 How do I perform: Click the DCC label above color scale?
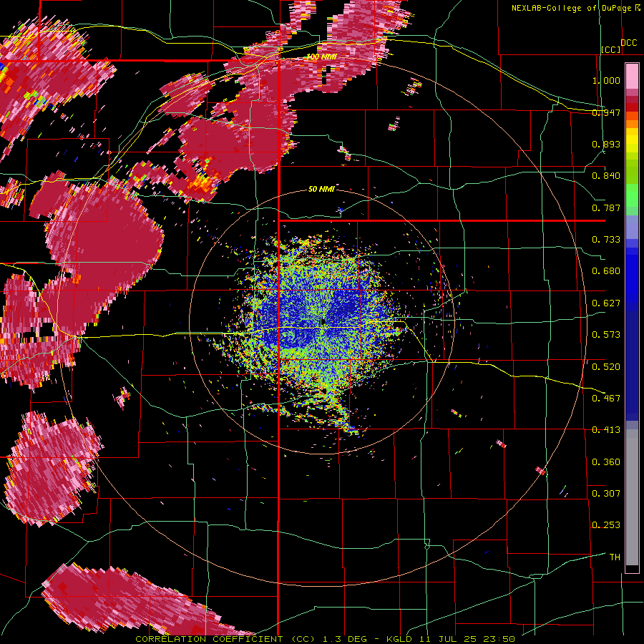(628, 43)
